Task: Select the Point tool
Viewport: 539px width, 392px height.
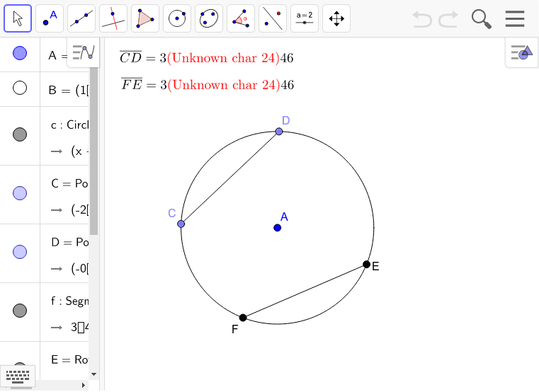Action: 50,18
